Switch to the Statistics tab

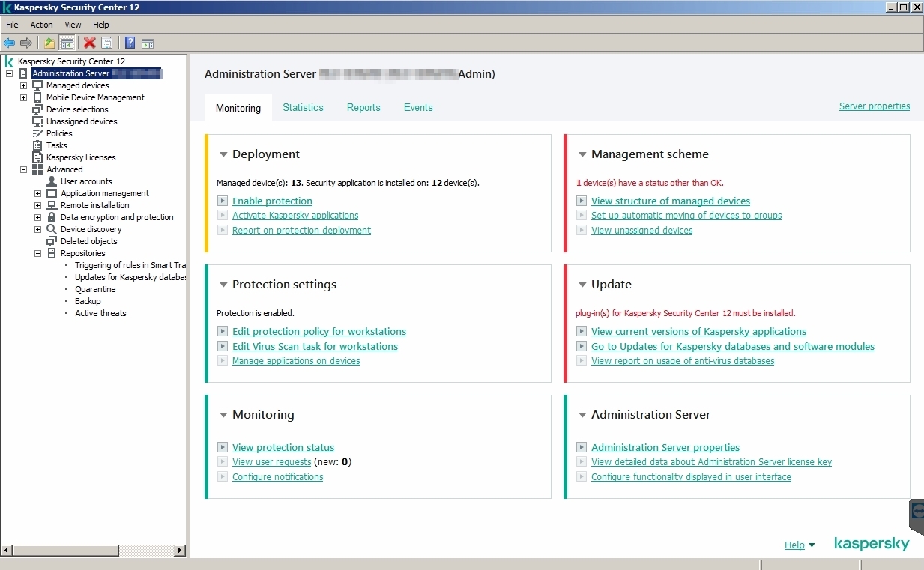point(303,107)
